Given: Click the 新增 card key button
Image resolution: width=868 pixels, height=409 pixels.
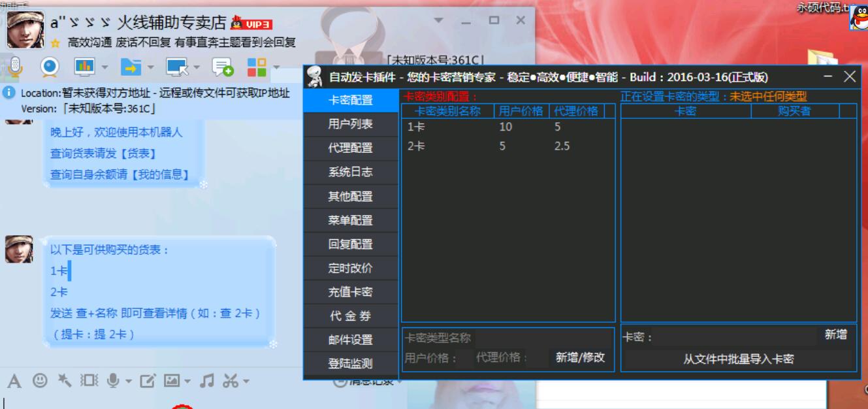Looking at the screenshot, I should [835, 335].
